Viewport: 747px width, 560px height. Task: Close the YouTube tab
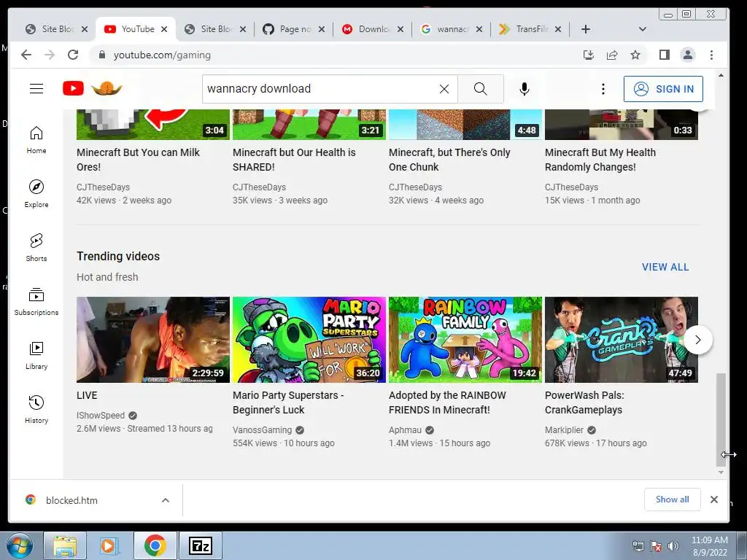click(164, 29)
